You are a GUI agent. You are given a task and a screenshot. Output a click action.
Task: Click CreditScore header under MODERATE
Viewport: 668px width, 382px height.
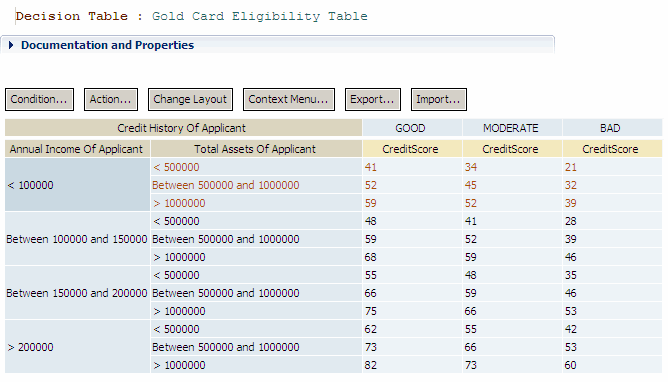512,149
